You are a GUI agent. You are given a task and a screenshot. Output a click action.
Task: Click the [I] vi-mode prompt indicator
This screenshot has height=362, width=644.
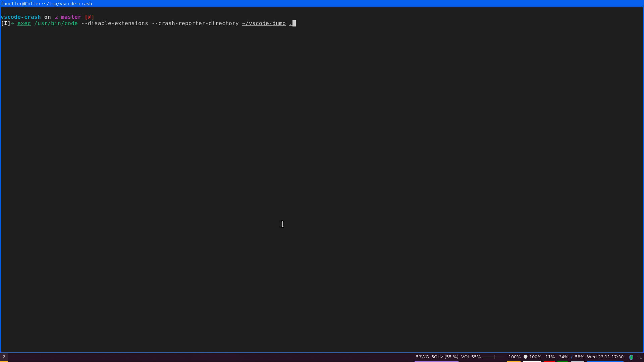6,23
